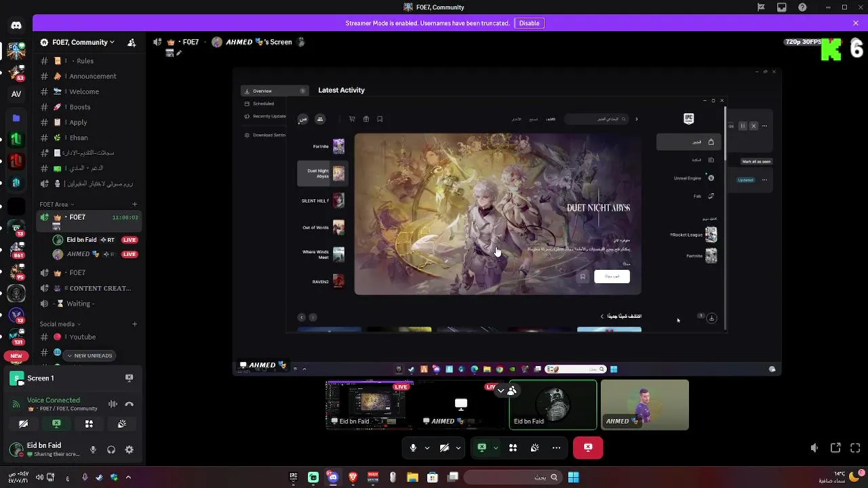Click red stop watching stream button
This screenshot has height=488, width=868.
(588, 447)
